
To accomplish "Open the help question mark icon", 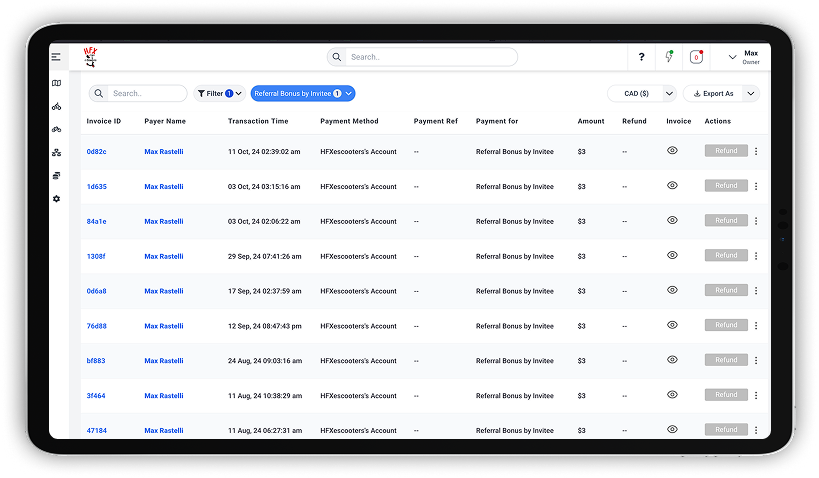I will tap(641, 57).
